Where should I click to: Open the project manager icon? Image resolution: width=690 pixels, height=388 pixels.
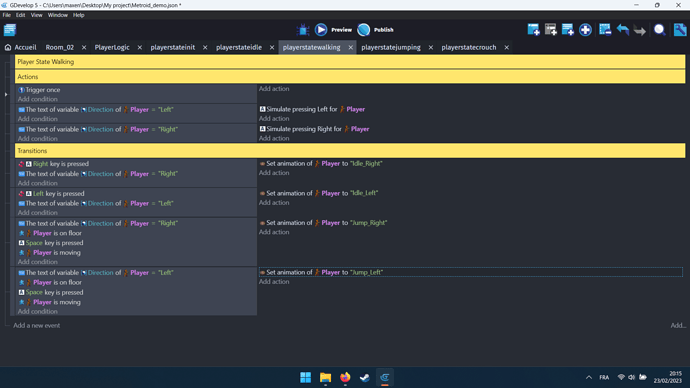click(x=10, y=30)
